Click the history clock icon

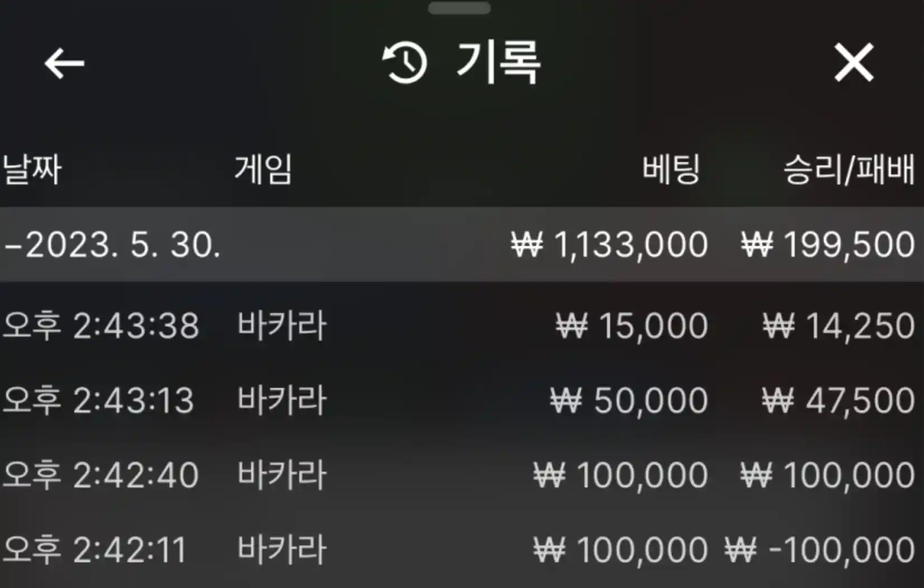[x=405, y=63]
